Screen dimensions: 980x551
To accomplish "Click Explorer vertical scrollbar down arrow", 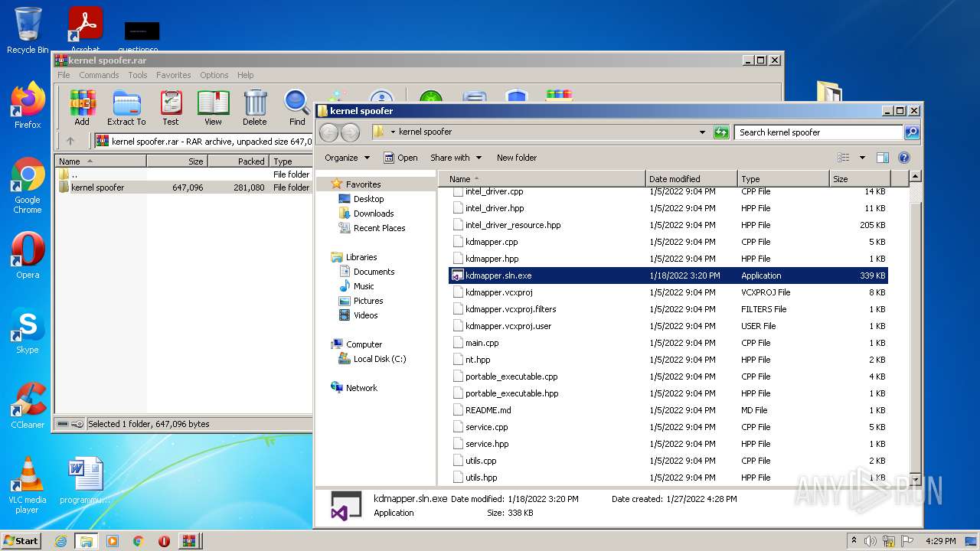I will (x=916, y=479).
